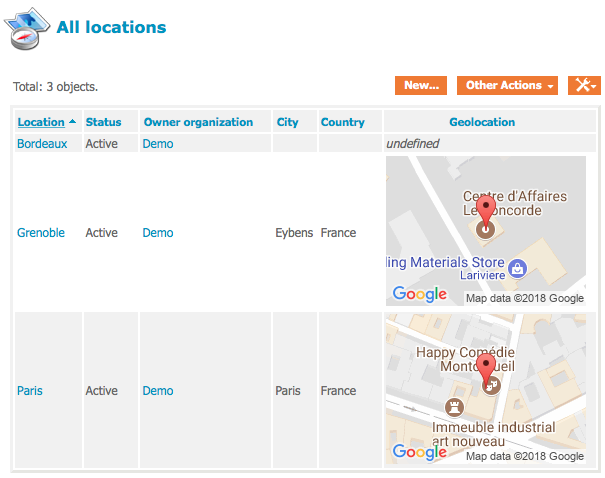Click Google logo on Grenoble map
Screen dimensions: 605x478
(x=419, y=294)
